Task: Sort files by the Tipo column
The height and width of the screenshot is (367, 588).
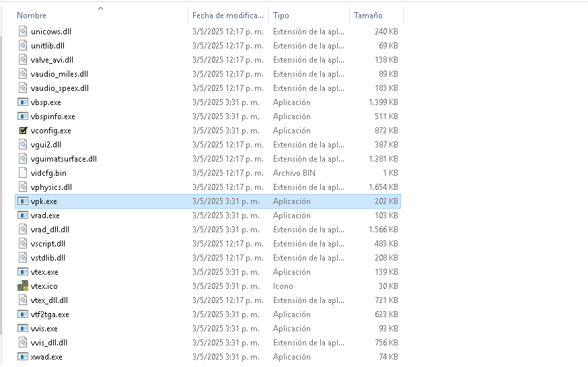Action: click(281, 15)
